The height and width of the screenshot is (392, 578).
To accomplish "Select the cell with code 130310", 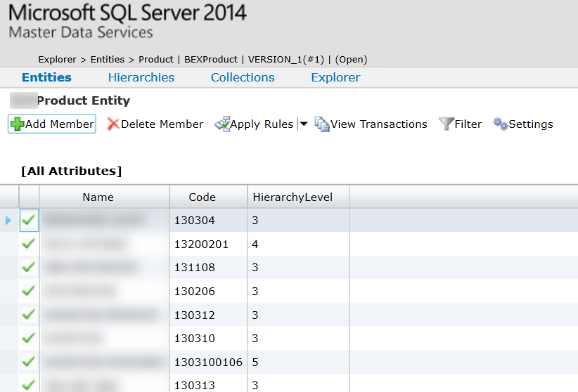I will (209, 338).
